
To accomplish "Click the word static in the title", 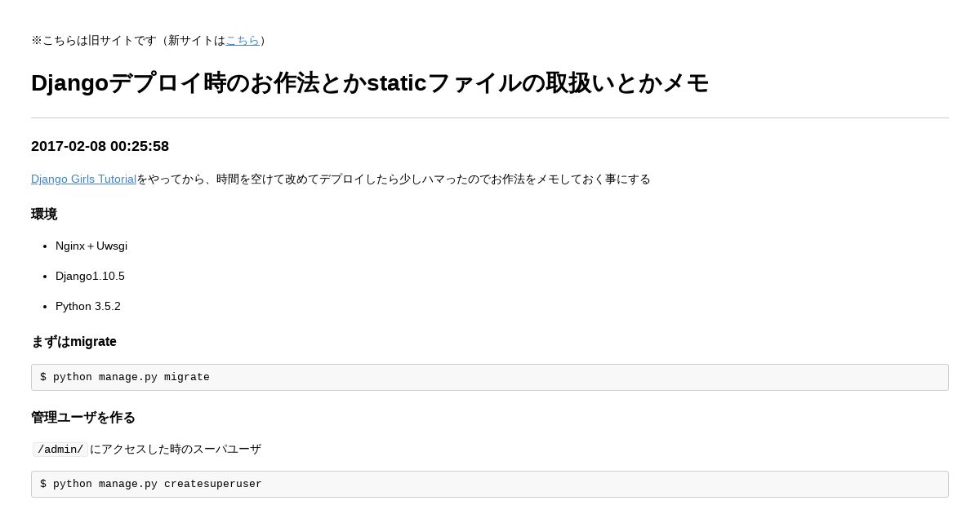I will click(397, 82).
